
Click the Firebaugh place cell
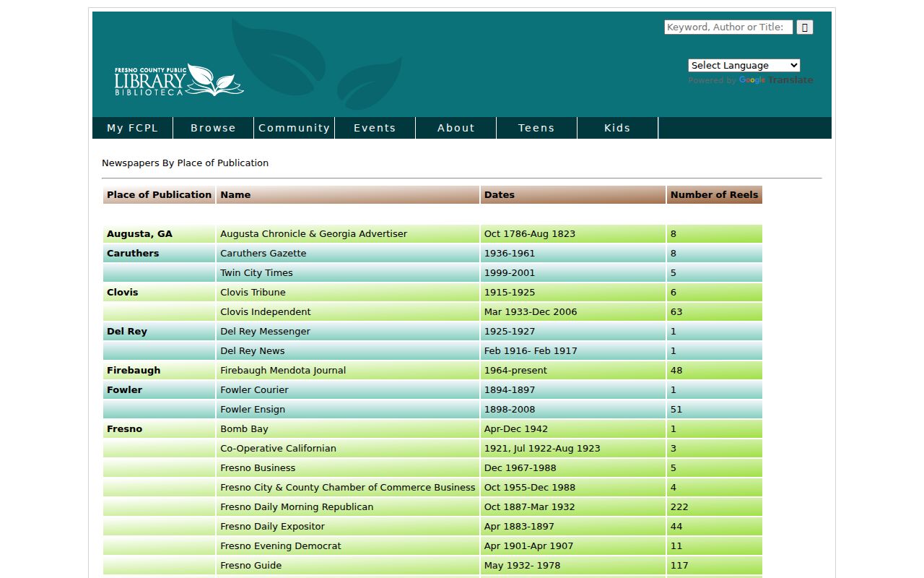click(x=160, y=371)
